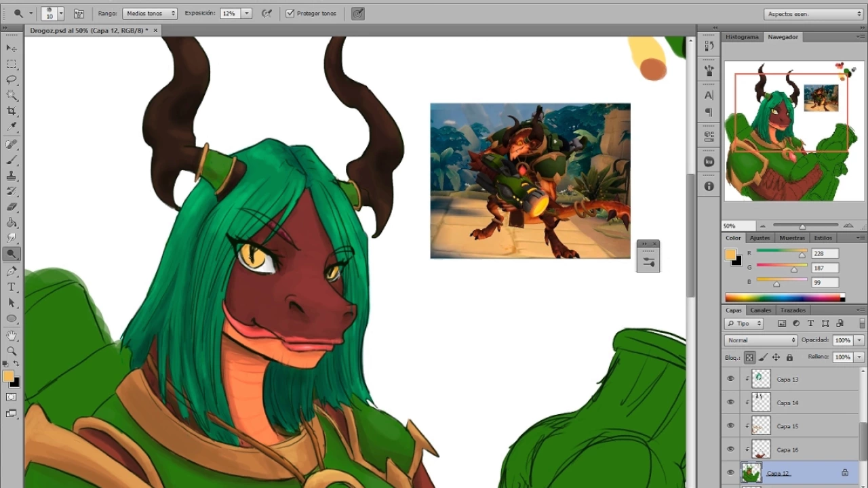
Task: Open the floating Properties panel icon
Action: point(648,262)
